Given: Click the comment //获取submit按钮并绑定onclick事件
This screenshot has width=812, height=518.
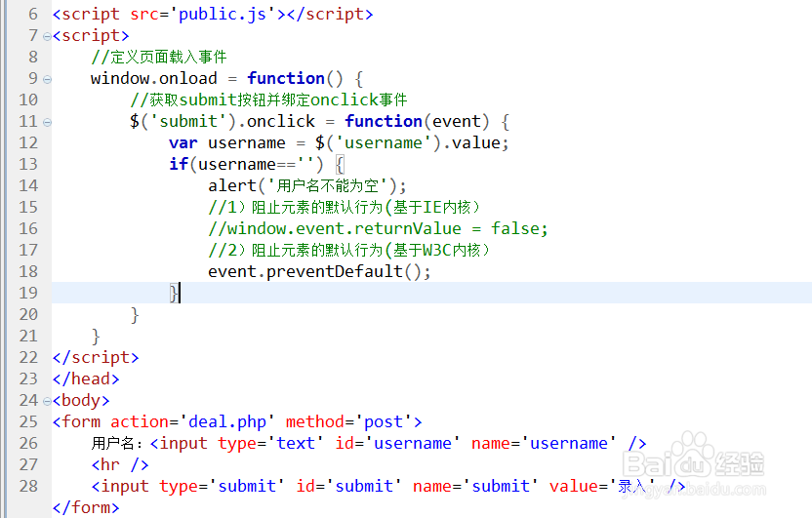Looking at the screenshot, I should pos(268,100).
